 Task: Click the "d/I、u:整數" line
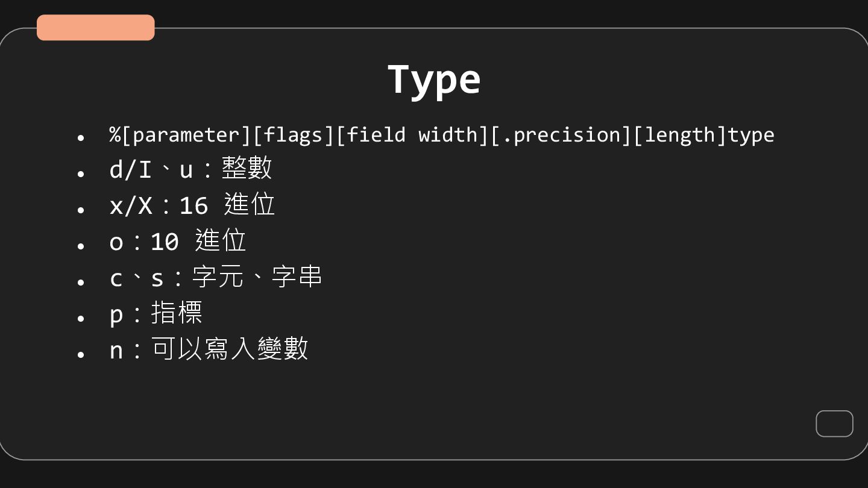(190, 169)
